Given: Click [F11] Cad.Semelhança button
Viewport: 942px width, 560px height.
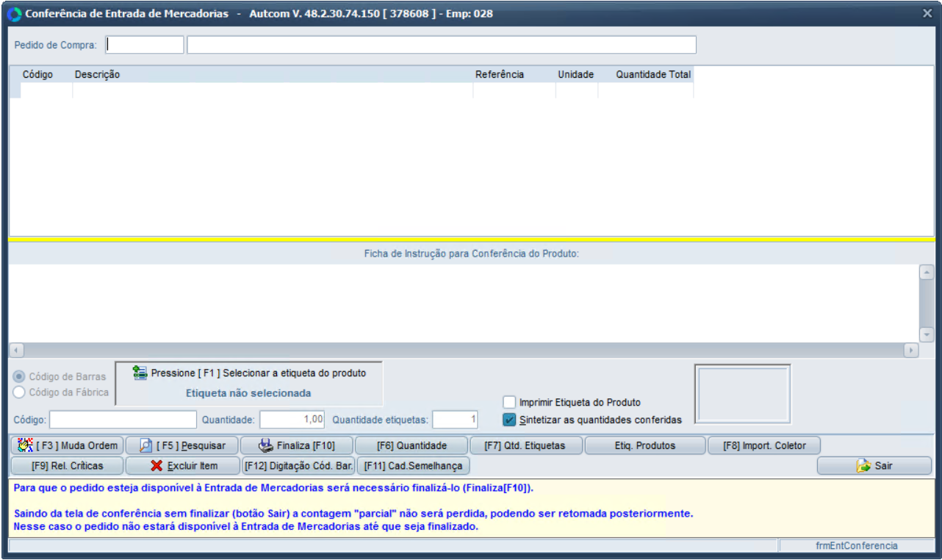Looking at the screenshot, I should [413, 466].
